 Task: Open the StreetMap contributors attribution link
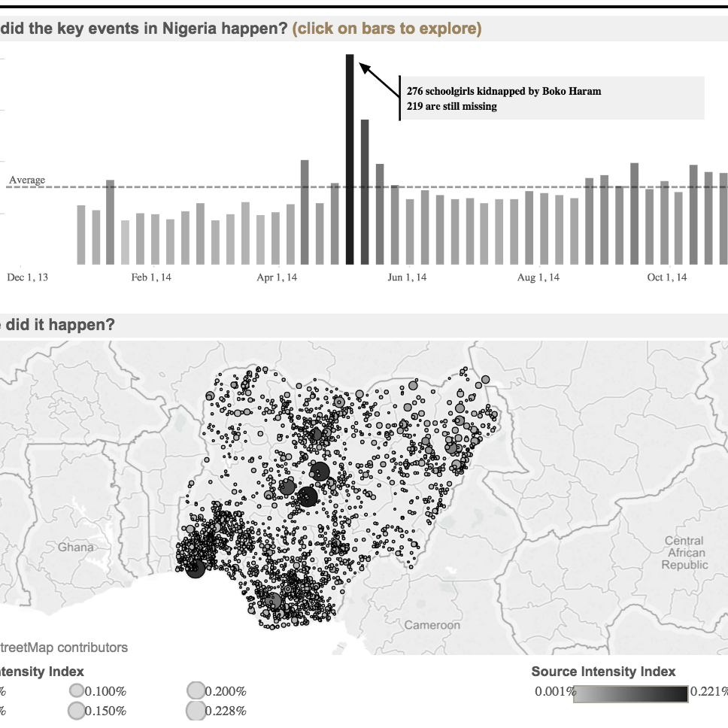pos(64,648)
